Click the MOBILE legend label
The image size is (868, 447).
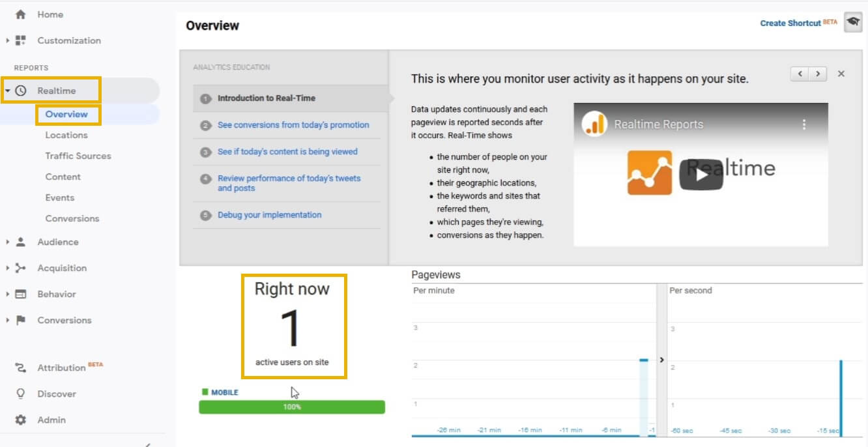225,392
